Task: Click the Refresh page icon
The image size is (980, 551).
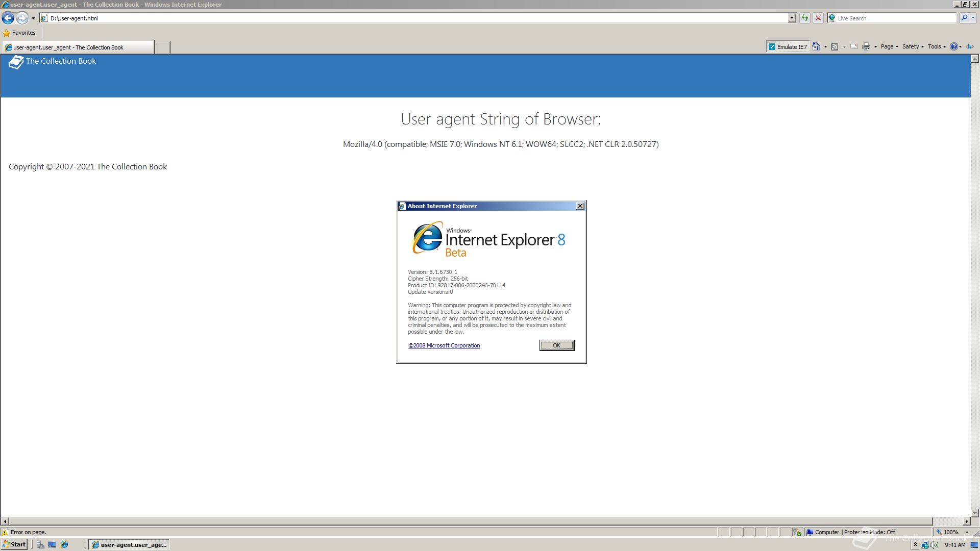Action: [804, 18]
